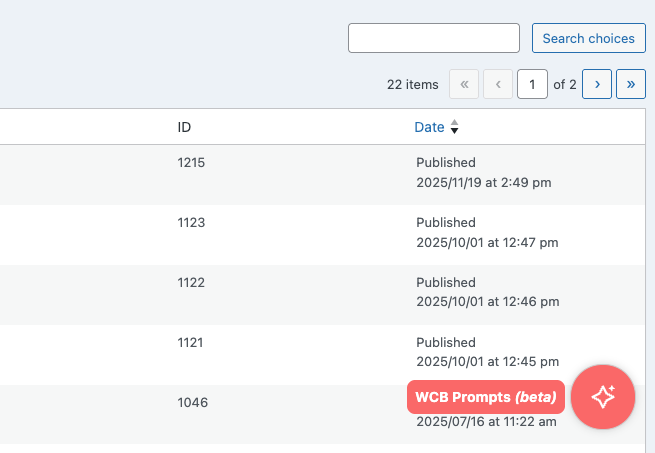Jump to last page double arrow
This screenshot has height=453, width=655.
[x=630, y=84]
